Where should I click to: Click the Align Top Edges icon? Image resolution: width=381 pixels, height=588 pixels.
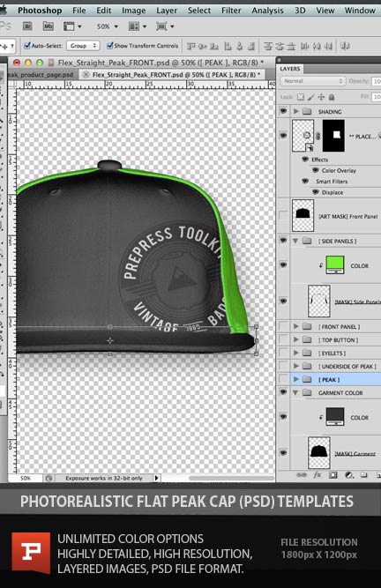[x=191, y=46]
